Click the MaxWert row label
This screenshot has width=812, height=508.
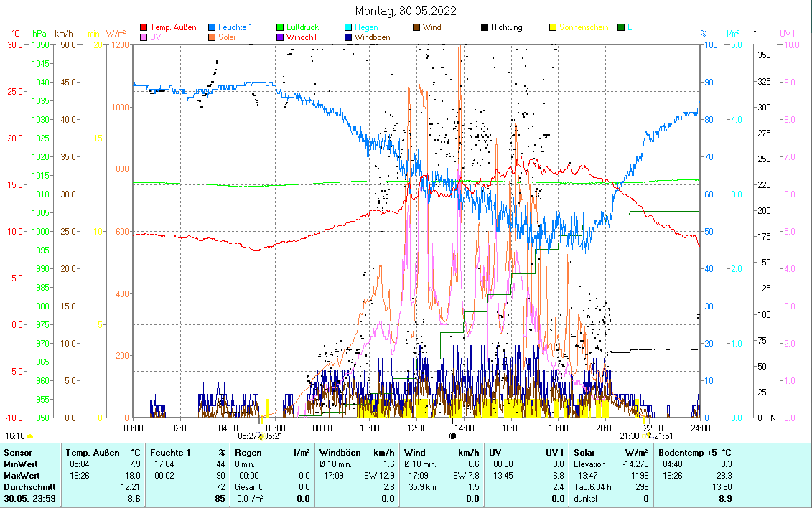point(21,476)
